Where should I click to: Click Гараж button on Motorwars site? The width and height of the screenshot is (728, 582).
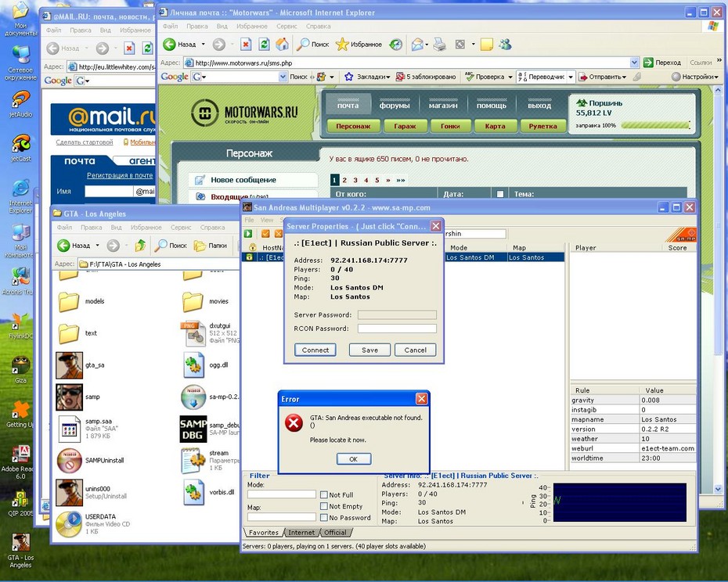click(405, 126)
